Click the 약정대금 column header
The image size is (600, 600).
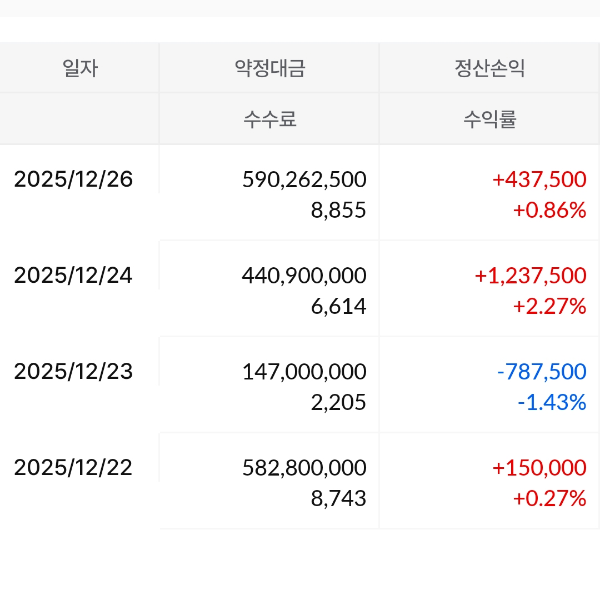(269, 69)
